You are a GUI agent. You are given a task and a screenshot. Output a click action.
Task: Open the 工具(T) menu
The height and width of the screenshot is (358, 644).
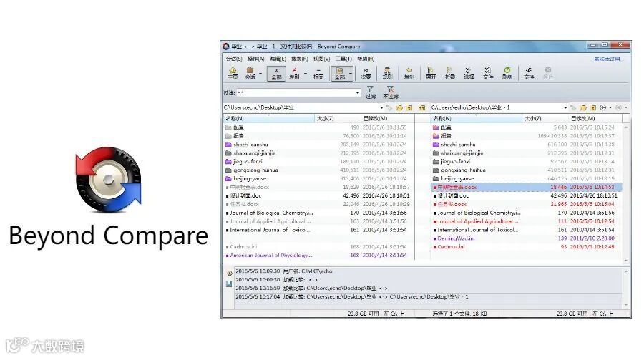point(343,59)
